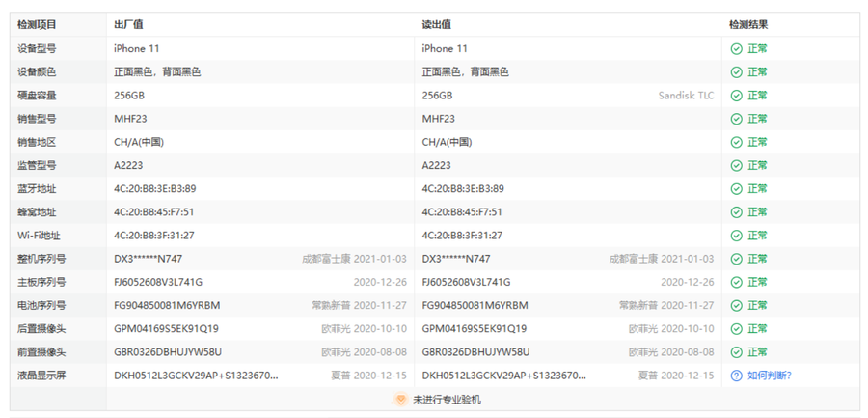Click the green check icon in 设备颜色 row
Screen dimensions: 868x418
(x=736, y=72)
